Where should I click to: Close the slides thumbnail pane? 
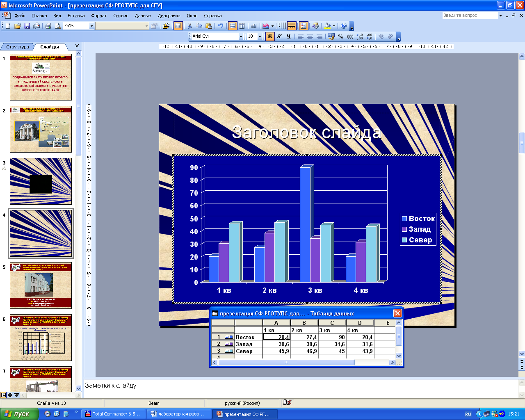[77, 46]
